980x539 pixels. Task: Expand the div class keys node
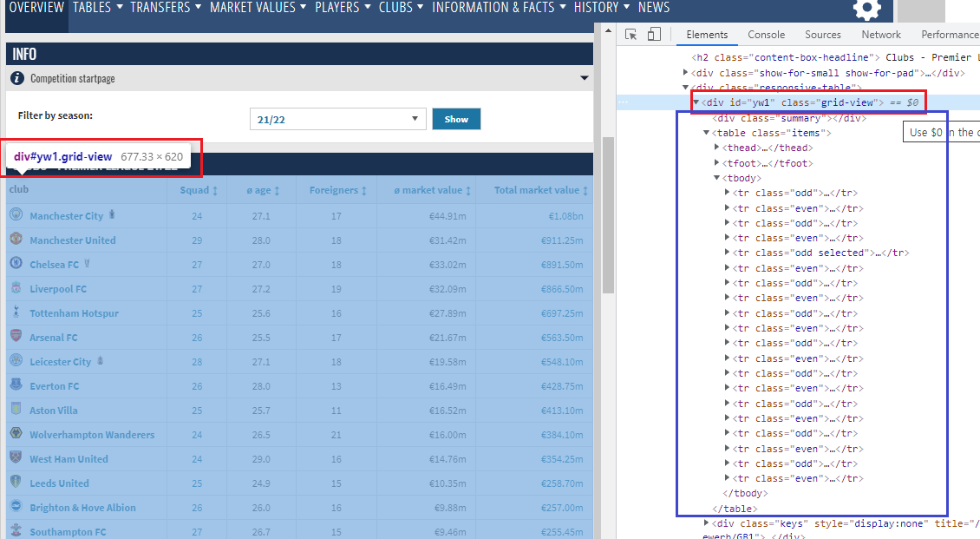pyautogui.click(x=706, y=523)
